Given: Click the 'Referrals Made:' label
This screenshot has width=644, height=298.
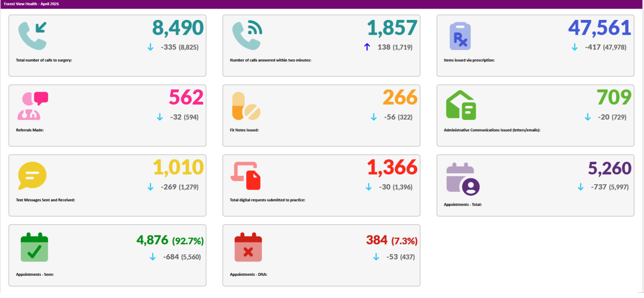Looking at the screenshot, I should click(x=30, y=130).
